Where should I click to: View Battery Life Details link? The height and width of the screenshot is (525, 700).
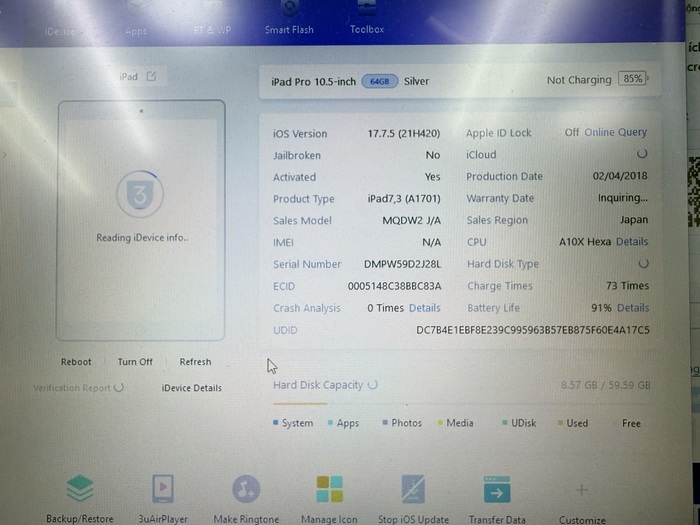(632, 308)
